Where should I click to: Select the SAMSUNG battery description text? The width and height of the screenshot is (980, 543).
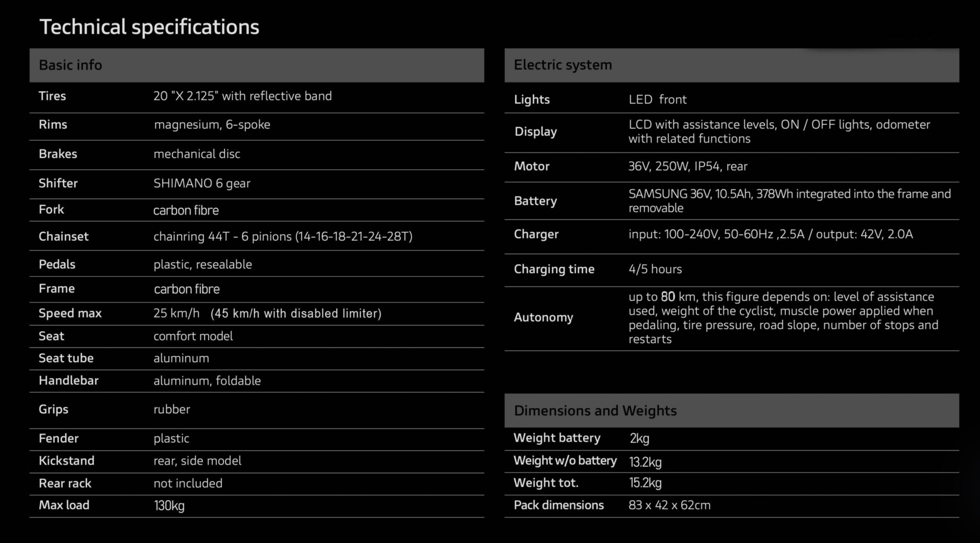789,201
